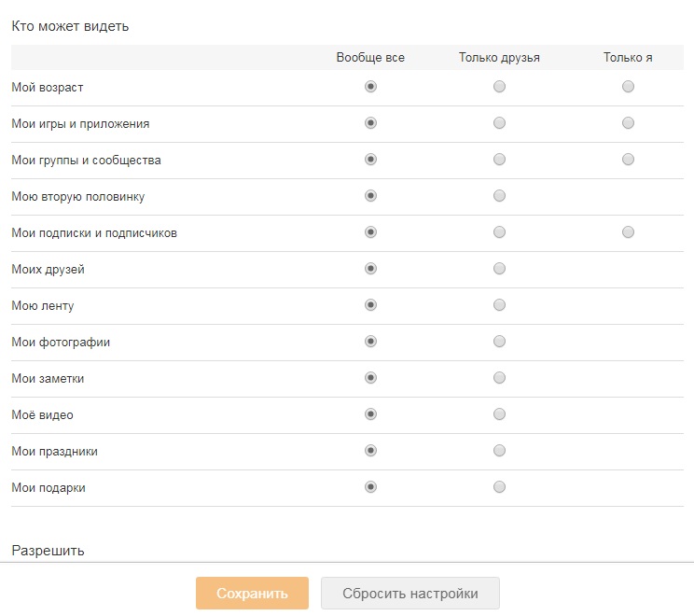Choose Только друзья for Мою вторую половинку
Screen dimensions: 694x616
[499, 195]
